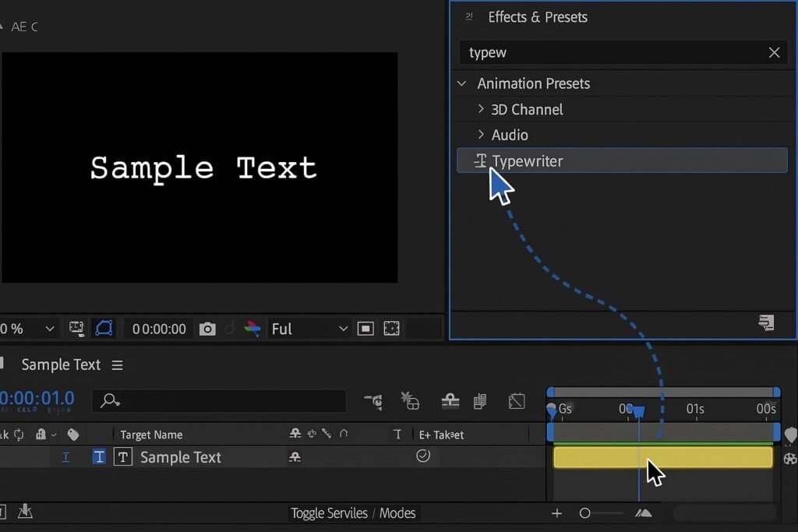Click the create new animation preset icon
798x532 pixels.
point(766,322)
